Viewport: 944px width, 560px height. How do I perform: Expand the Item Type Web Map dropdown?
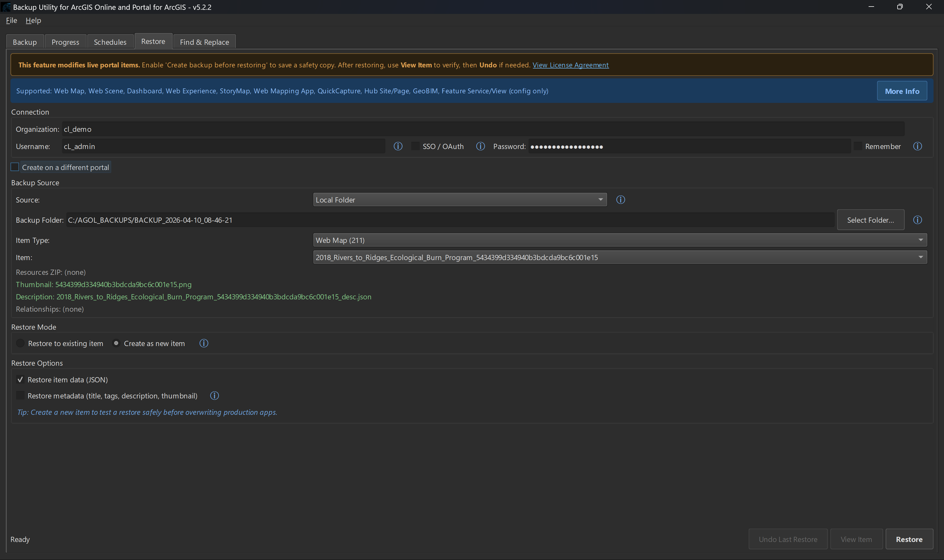620,240
